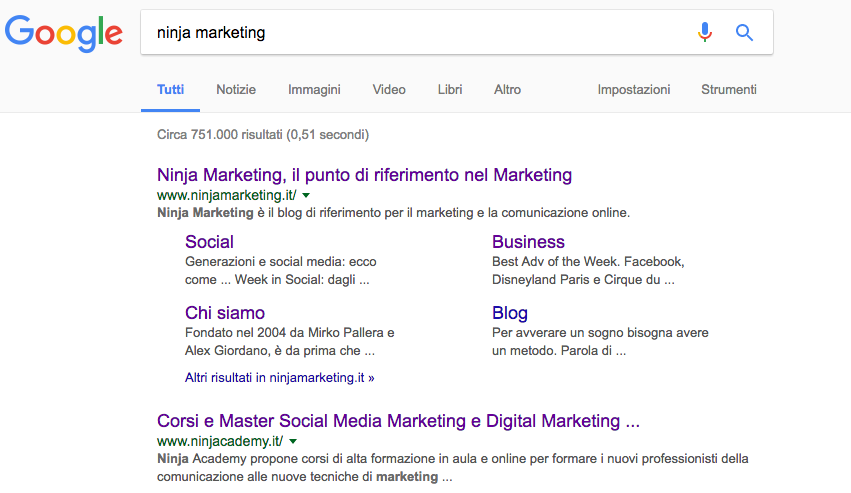Select the Tutti tab
This screenshot has height=493, width=851.
click(x=170, y=90)
